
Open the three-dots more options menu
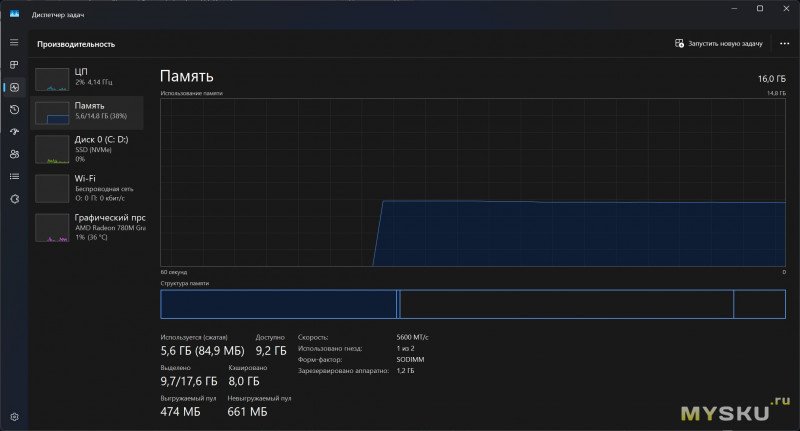pos(784,44)
